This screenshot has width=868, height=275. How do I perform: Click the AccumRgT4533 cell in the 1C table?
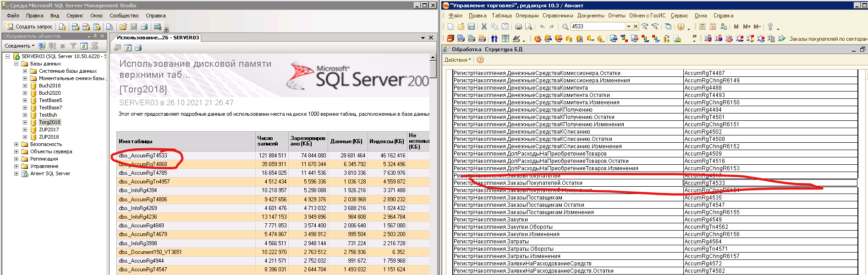[770, 183]
